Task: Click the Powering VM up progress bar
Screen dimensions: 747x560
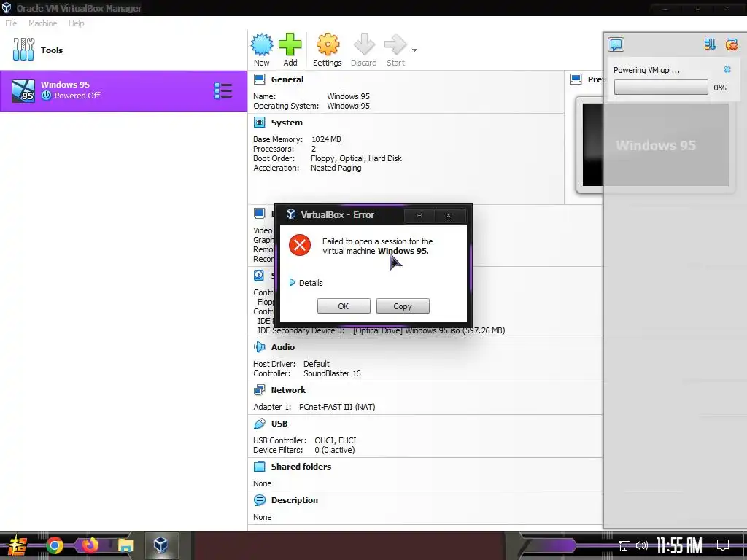Action: pos(661,87)
